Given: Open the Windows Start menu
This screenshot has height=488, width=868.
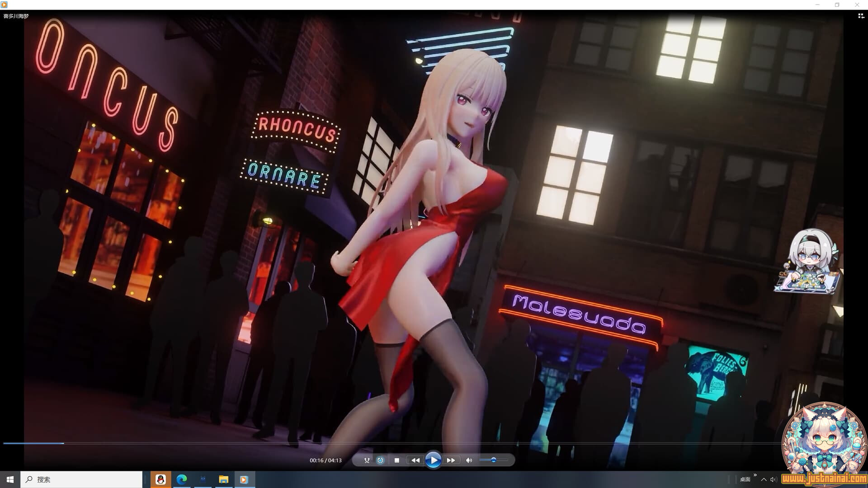Looking at the screenshot, I should click(10, 479).
